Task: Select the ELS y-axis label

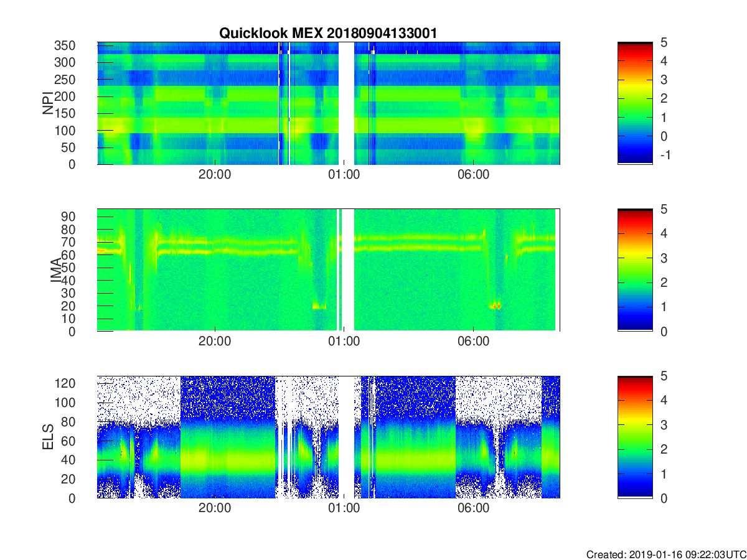Action: (x=49, y=437)
